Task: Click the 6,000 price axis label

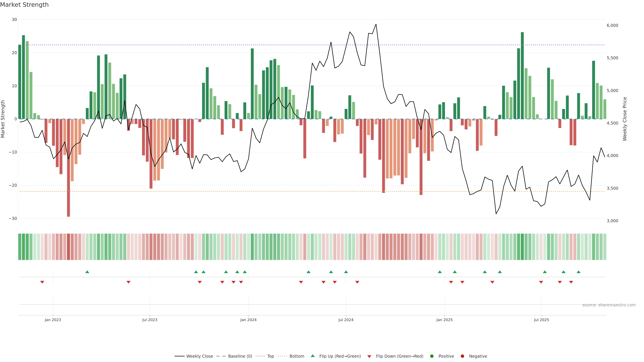Action: 612,25
